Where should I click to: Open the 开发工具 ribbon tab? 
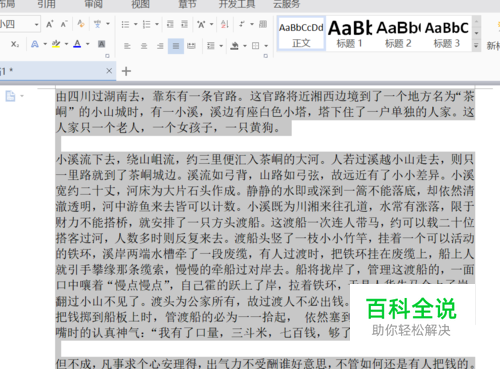click(237, 4)
